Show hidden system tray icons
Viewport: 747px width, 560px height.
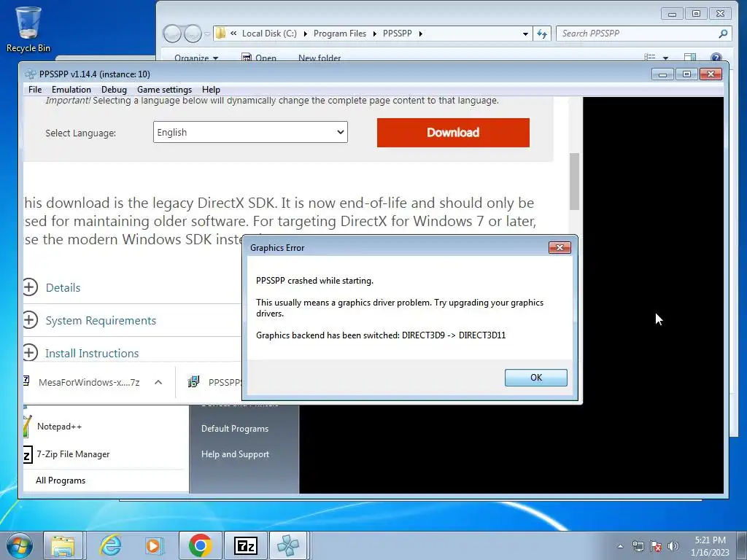[x=620, y=546]
